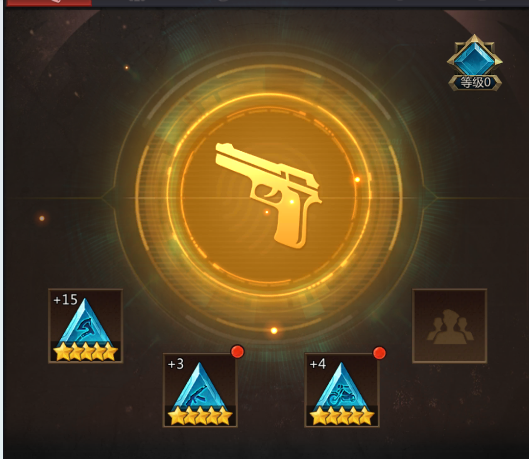Viewport: 529px width, 459px height.
Task: Click star rating under rifle gem
Action: point(200,416)
